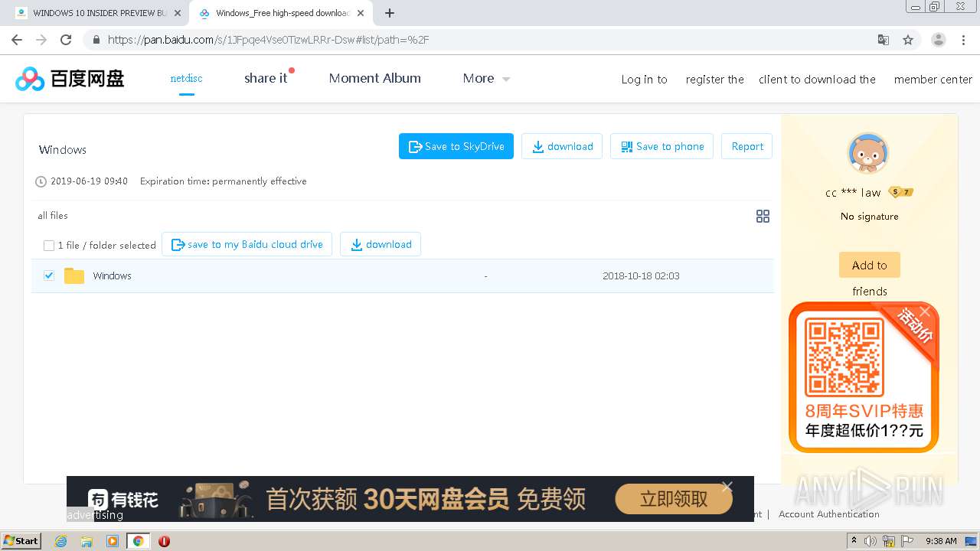Image resolution: width=980 pixels, height=551 pixels.
Task: Close the SVIP QR code promotion
Action: (x=925, y=311)
